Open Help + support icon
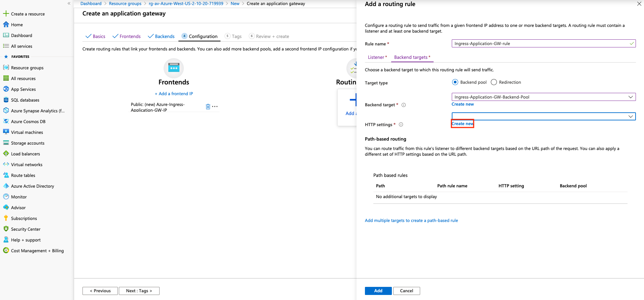The width and height of the screenshot is (644, 300). 6,240
